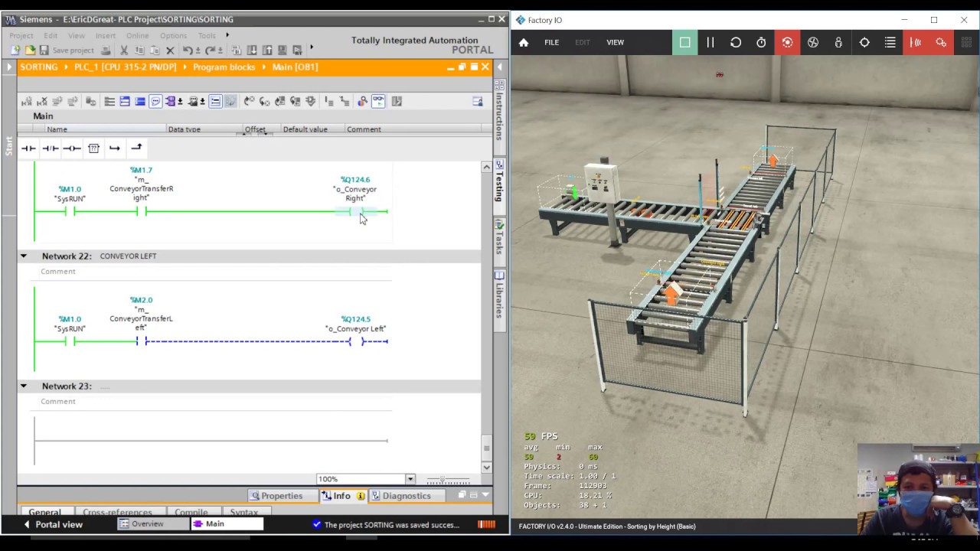Insert an output coil instruction
The image size is (980, 551).
pos(72,148)
